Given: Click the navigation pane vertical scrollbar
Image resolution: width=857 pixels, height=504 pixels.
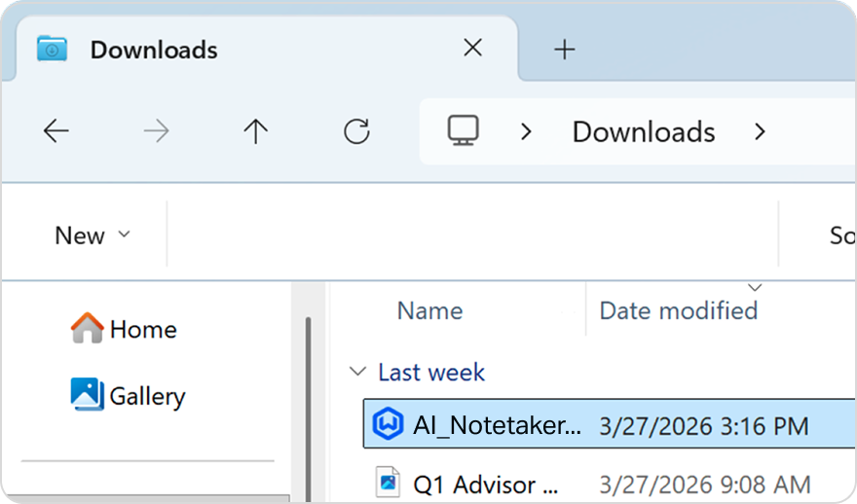Looking at the screenshot, I should tap(309, 410).
